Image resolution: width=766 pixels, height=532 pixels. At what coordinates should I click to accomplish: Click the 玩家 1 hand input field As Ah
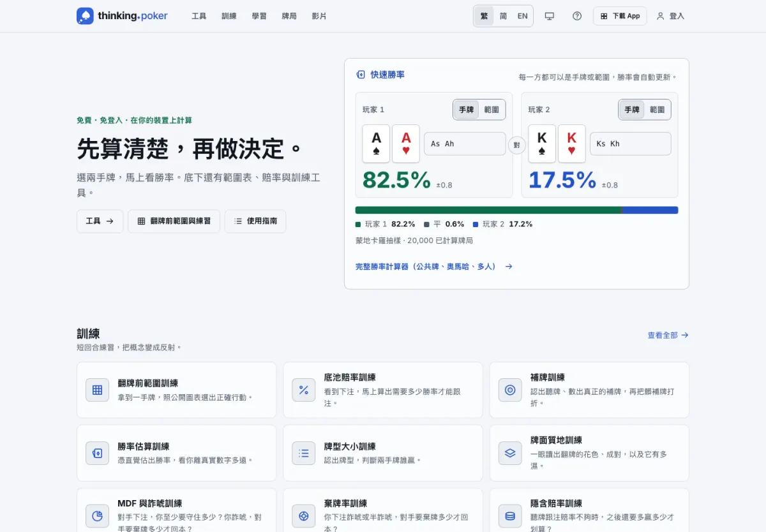point(465,144)
